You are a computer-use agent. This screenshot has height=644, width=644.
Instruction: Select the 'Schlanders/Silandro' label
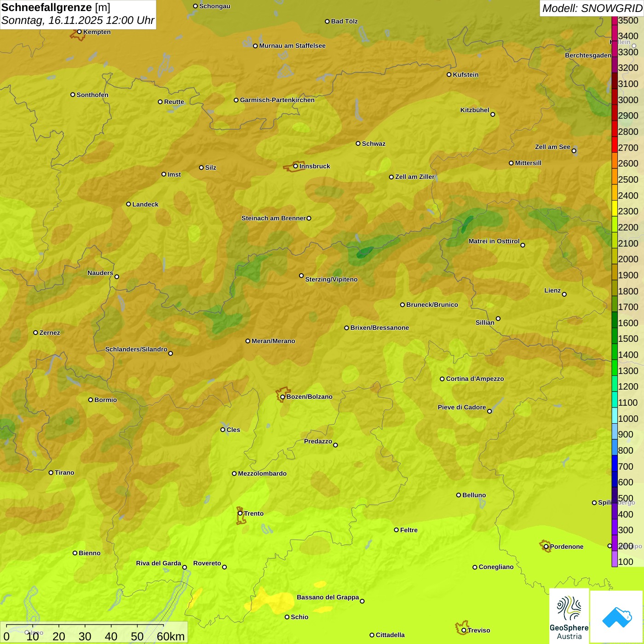click(136, 349)
